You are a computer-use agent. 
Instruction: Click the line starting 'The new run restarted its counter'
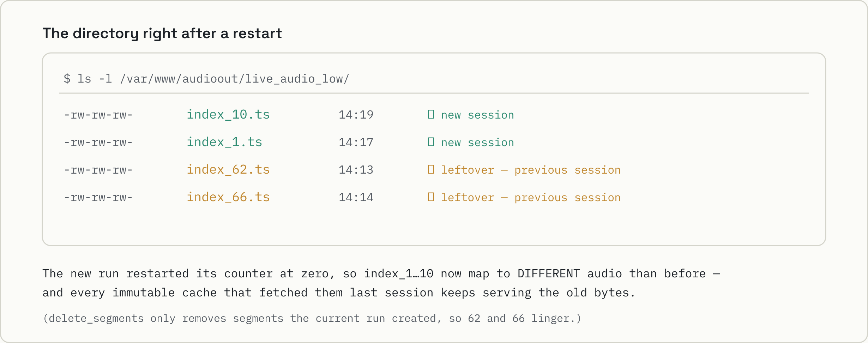(x=381, y=273)
